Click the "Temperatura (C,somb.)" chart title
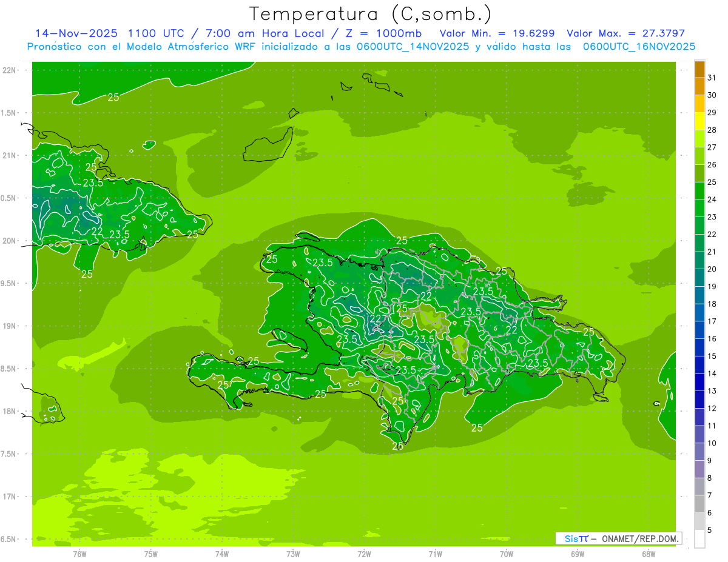Image resolution: width=728 pixels, height=562 pixels. point(370,14)
